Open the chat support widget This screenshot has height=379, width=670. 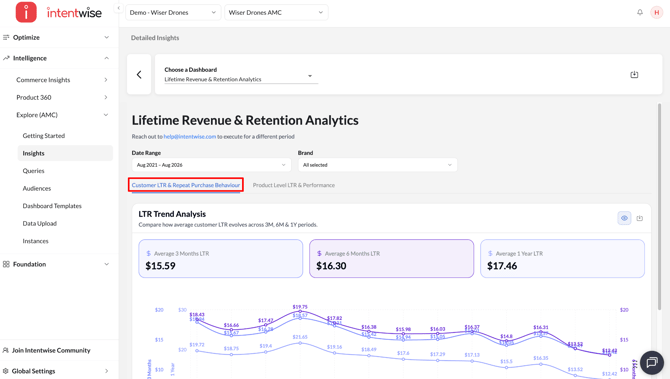coord(652,362)
